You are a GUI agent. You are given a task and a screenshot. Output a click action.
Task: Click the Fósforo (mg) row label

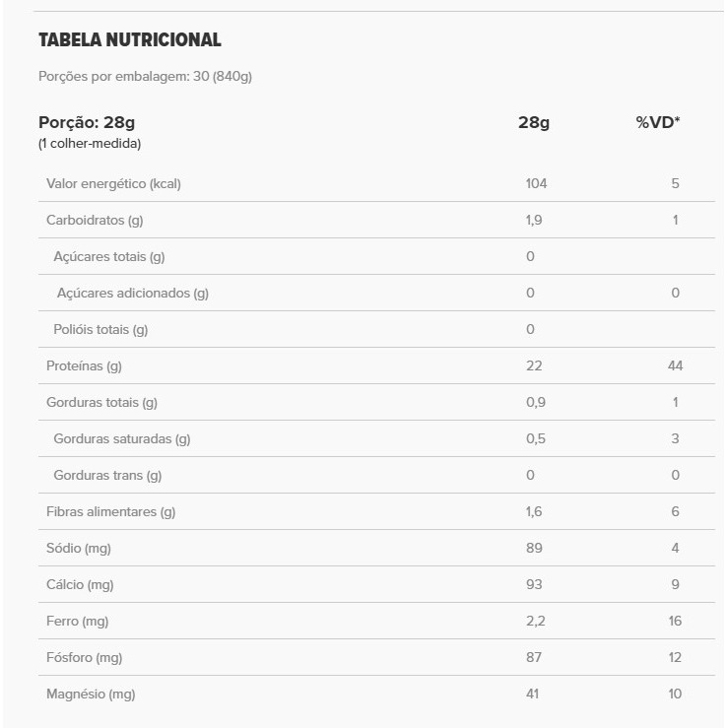click(84, 657)
